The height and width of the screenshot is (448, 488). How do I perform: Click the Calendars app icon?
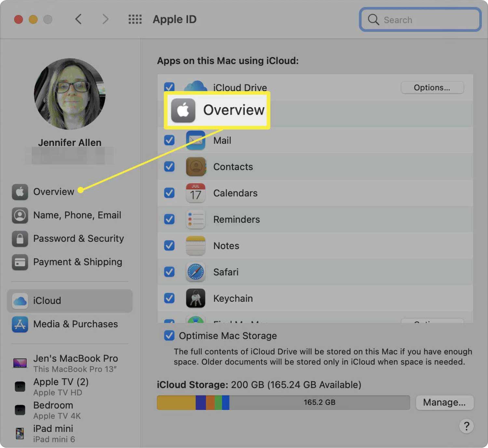click(196, 193)
